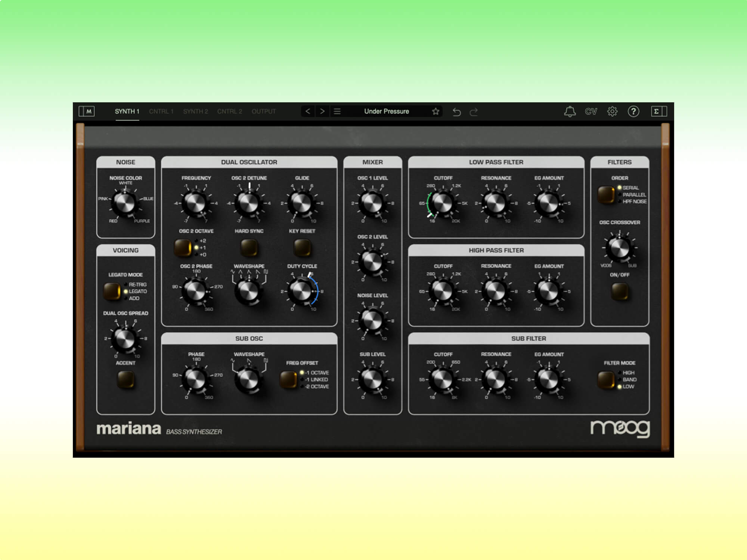The width and height of the screenshot is (747, 560).
Task: Toggle the Accent button
Action: [x=125, y=379]
